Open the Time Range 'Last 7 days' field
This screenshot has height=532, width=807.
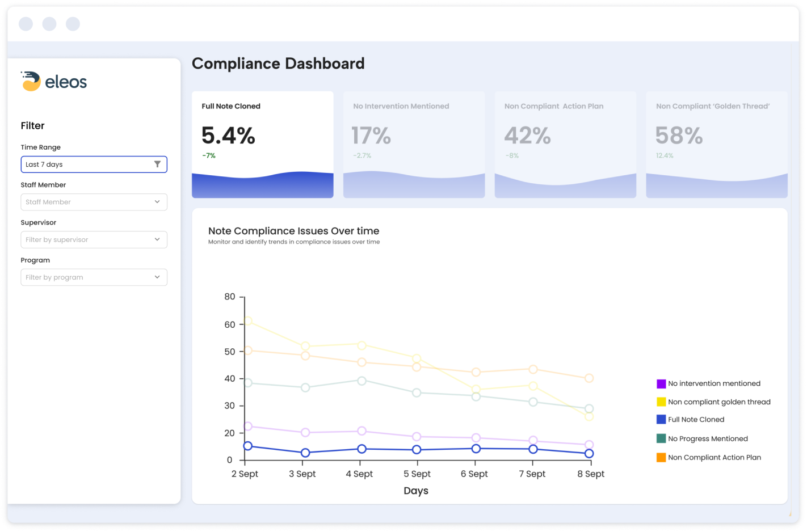tap(94, 164)
